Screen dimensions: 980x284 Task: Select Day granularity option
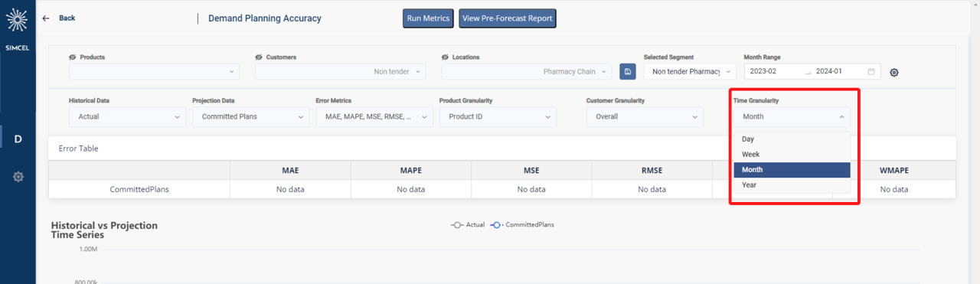[x=792, y=139]
